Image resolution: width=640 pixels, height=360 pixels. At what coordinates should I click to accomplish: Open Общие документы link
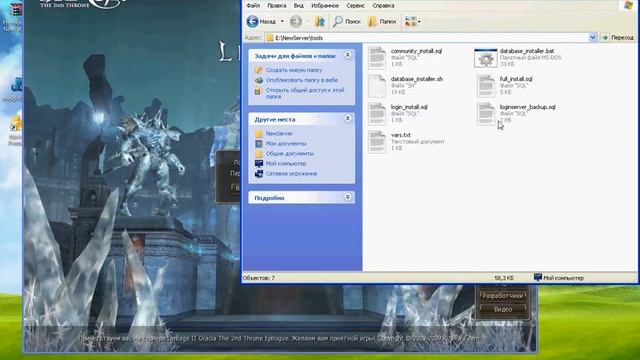pyautogui.click(x=290, y=153)
